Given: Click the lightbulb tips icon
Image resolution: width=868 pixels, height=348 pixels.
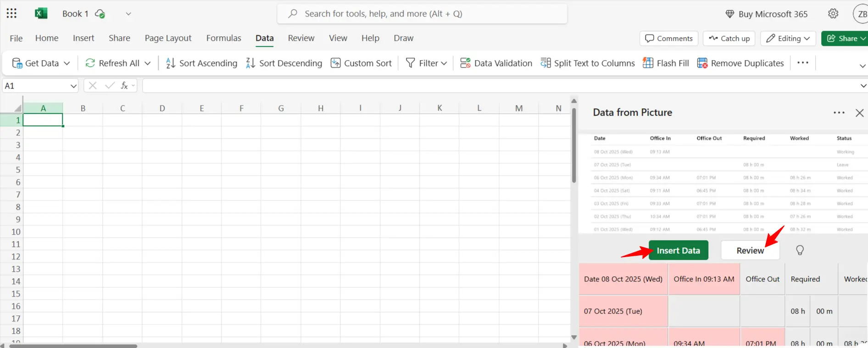Looking at the screenshot, I should coord(800,250).
